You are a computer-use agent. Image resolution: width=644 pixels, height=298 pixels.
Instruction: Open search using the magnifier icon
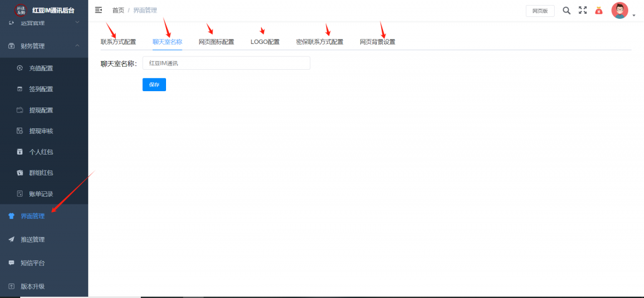tap(566, 10)
